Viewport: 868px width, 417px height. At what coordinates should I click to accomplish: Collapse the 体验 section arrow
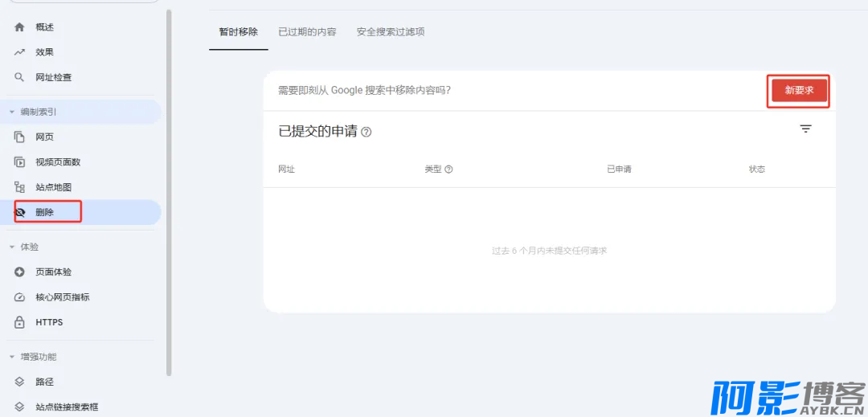12,247
